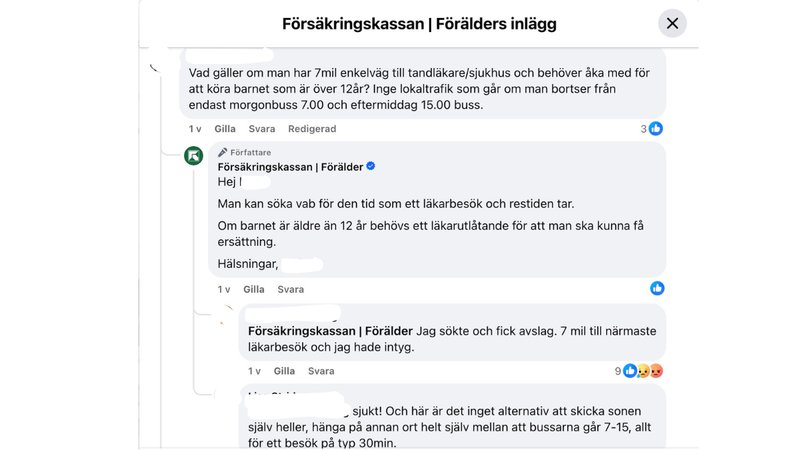The image size is (800, 450).
Task: View the like reaction on Försäkringskassan's reply
Action: (x=657, y=288)
